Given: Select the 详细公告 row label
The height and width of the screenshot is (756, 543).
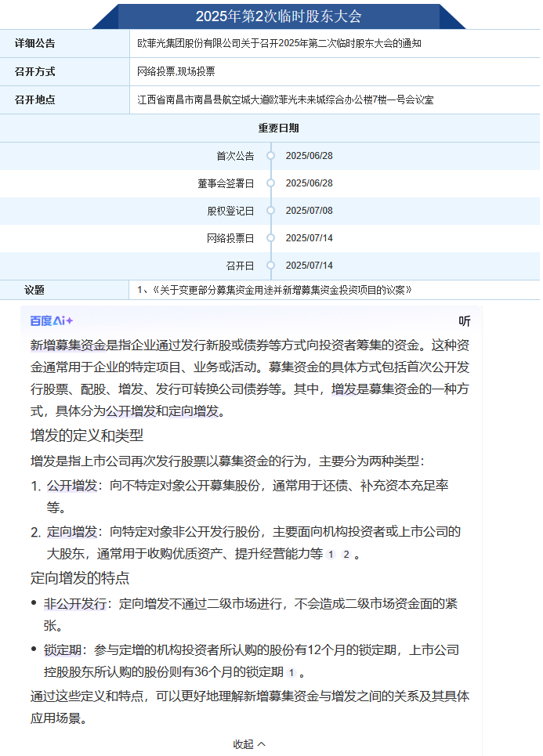Looking at the screenshot, I should (x=34, y=43).
